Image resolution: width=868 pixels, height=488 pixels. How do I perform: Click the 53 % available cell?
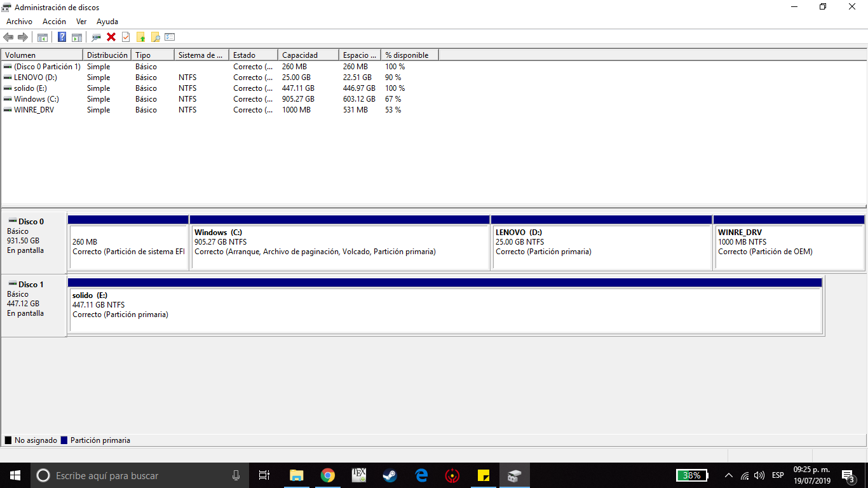pos(393,110)
